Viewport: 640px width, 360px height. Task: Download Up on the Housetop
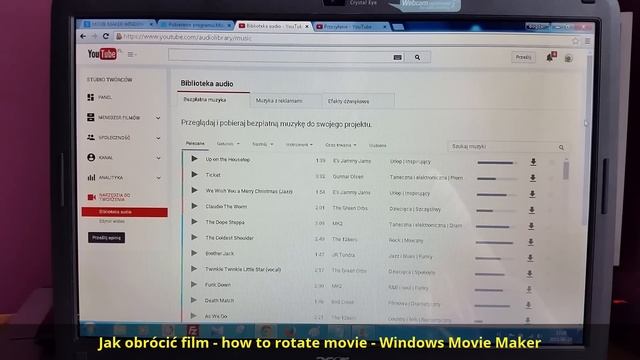pos(533,162)
